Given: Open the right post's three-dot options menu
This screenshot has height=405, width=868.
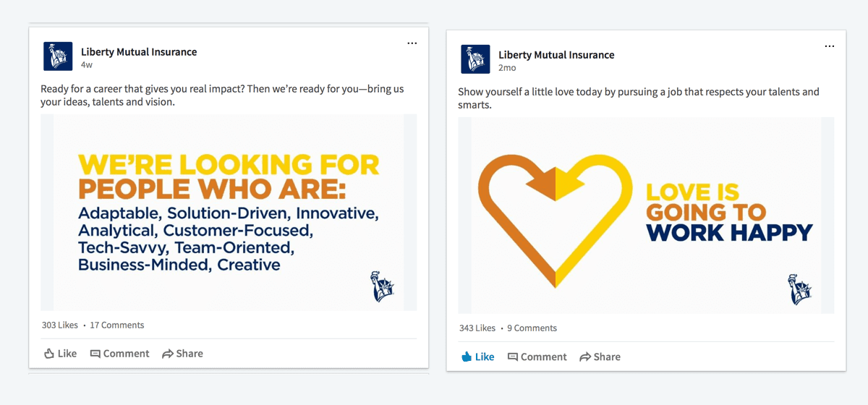Looking at the screenshot, I should pyautogui.click(x=829, y=46).
